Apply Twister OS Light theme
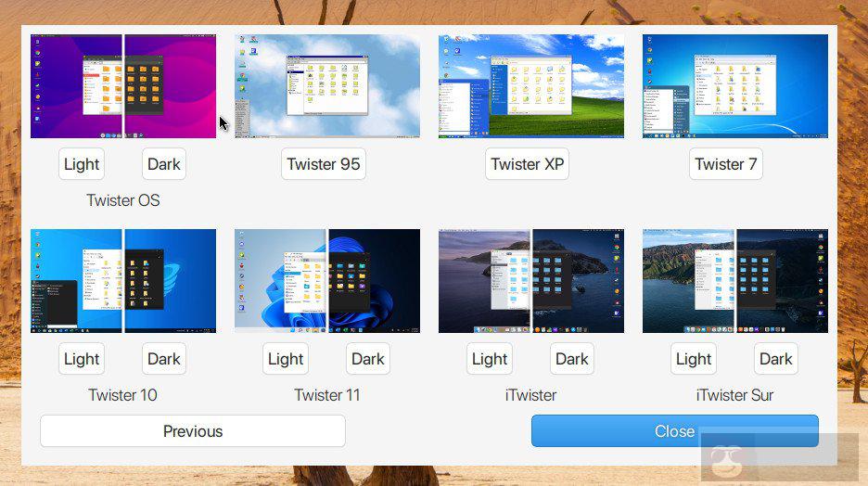 [x=82, y=164]
